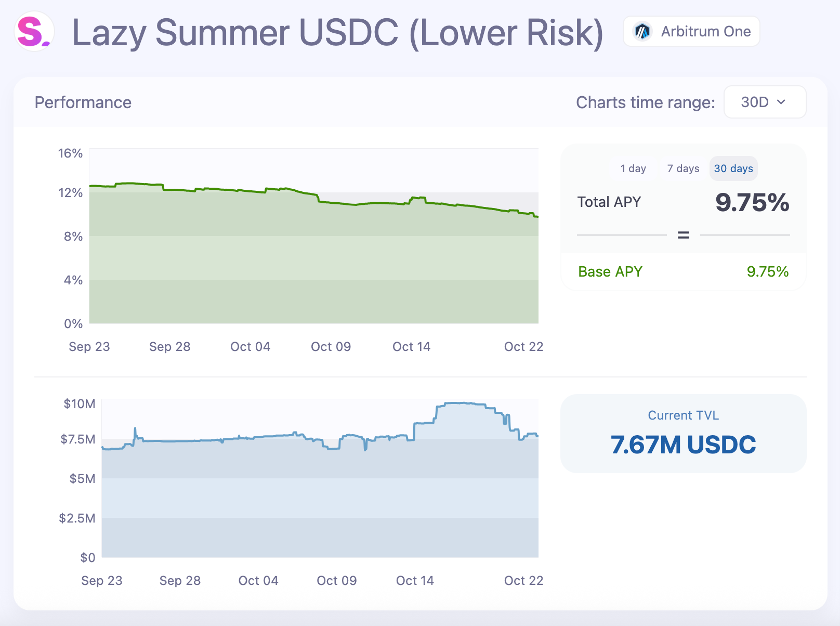Click the Summer.fi pink S logo
Image resolution: width=840 pixels, height=626 pixels.
point(34,32)
